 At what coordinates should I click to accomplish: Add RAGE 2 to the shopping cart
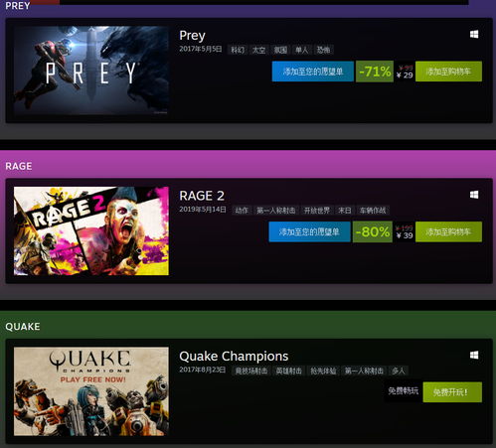(448, 231)
